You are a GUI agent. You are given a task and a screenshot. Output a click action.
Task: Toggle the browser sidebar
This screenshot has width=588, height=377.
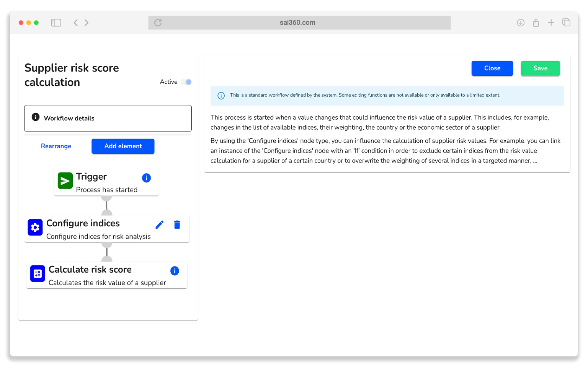(56, 23)
